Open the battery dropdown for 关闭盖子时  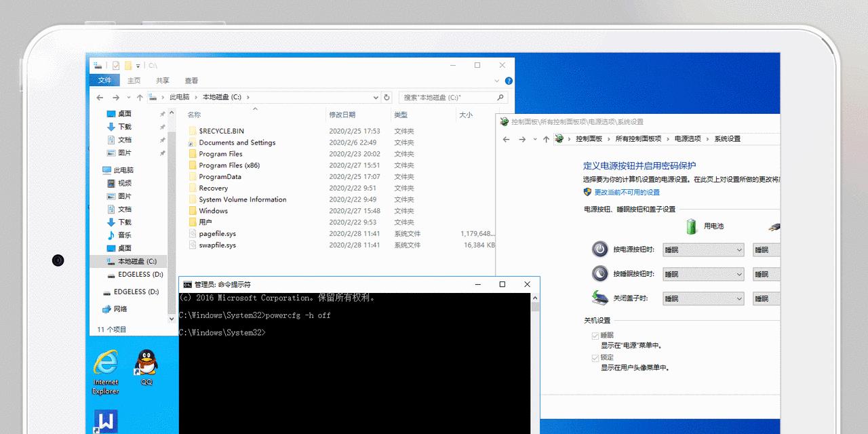click(x=703, y=298)
